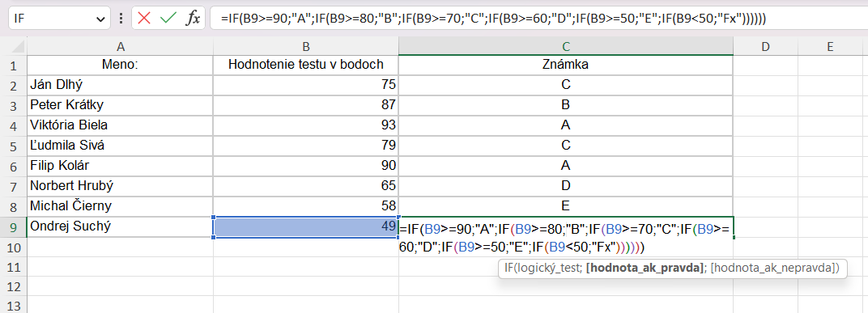Confirm formula with the green checkmark icon
868x313 pixels.
[168, 18]
